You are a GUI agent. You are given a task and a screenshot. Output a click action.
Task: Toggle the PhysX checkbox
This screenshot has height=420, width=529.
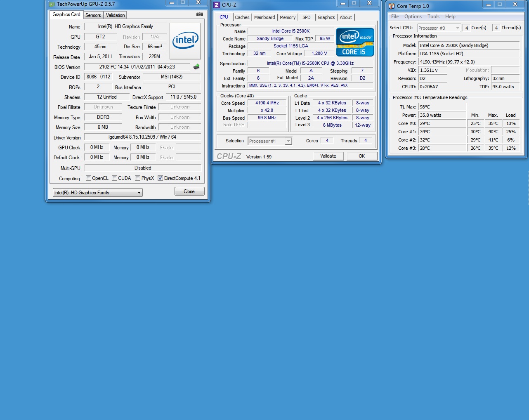click(138, 178)
